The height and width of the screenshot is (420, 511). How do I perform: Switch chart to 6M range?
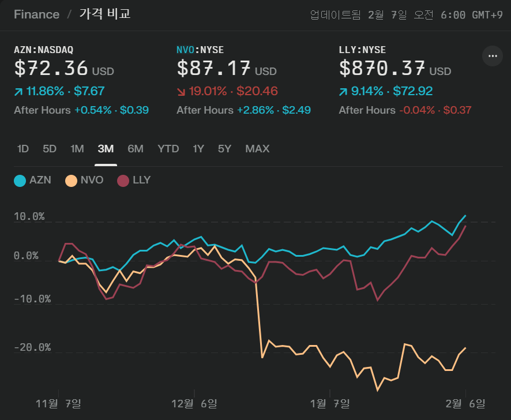[x=136, y=149]
